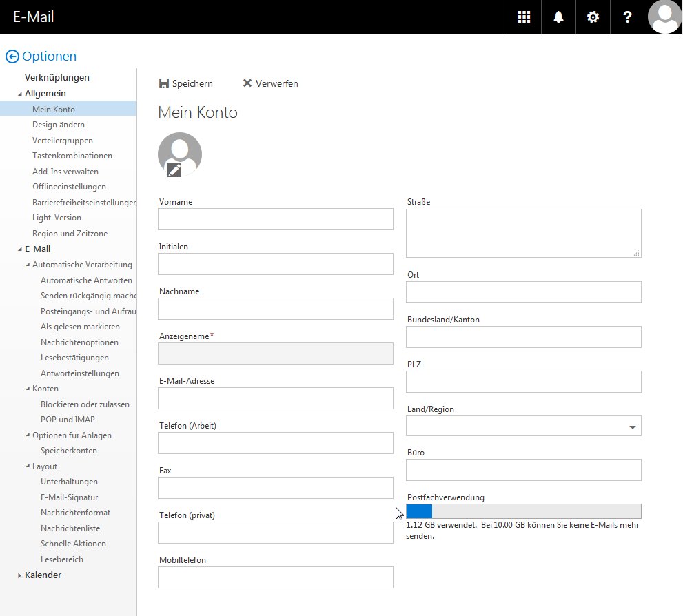Viewport: 683px width, 616px height.
Task: Open Nachrichtenliste settings
Action: (x=70, y=528)
